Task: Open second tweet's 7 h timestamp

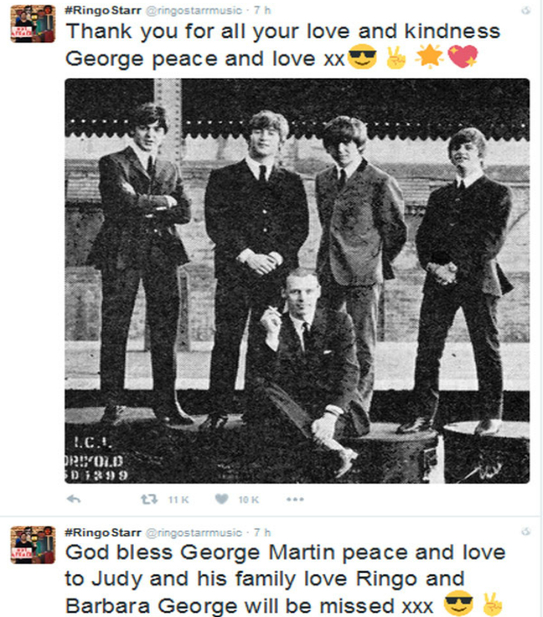Action: pyautogui.click(x=262, y=532)
